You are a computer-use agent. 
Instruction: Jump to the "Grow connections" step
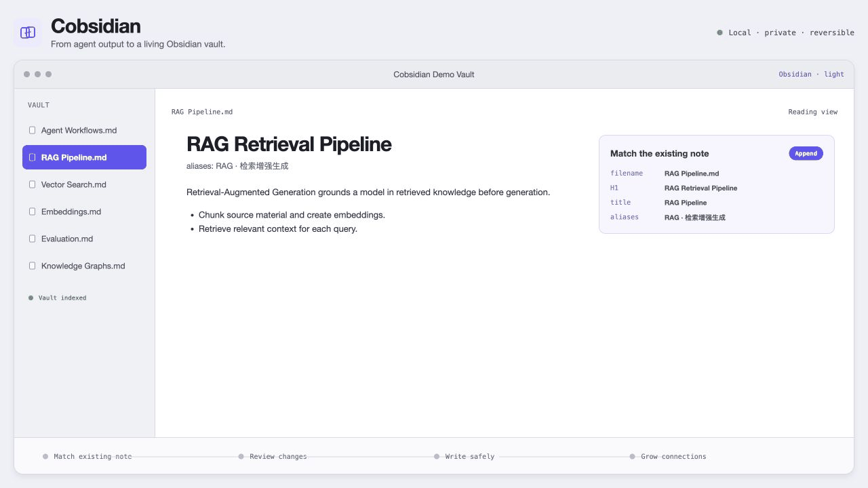(x=668, y=457)
